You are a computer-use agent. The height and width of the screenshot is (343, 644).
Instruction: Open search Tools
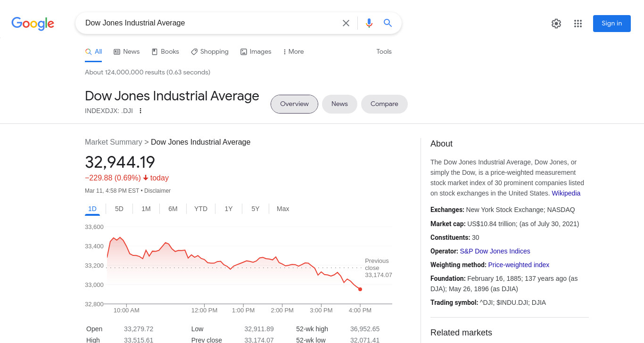(384, 52)
